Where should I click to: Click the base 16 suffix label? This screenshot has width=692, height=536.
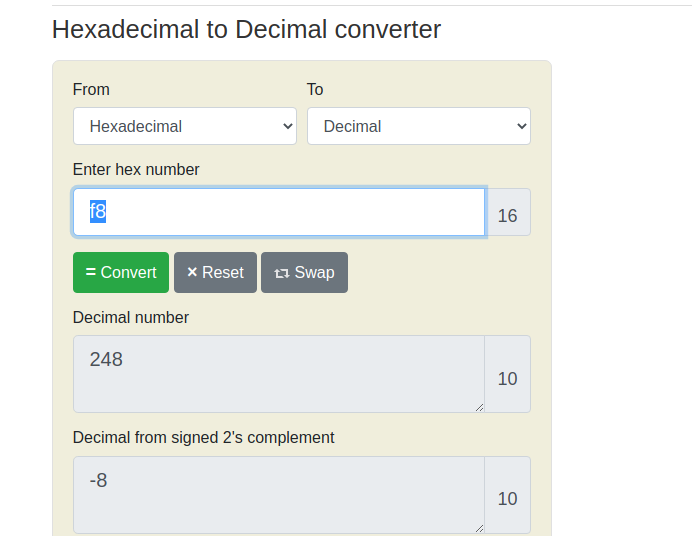pyautogui.click(x=507, y=215)
